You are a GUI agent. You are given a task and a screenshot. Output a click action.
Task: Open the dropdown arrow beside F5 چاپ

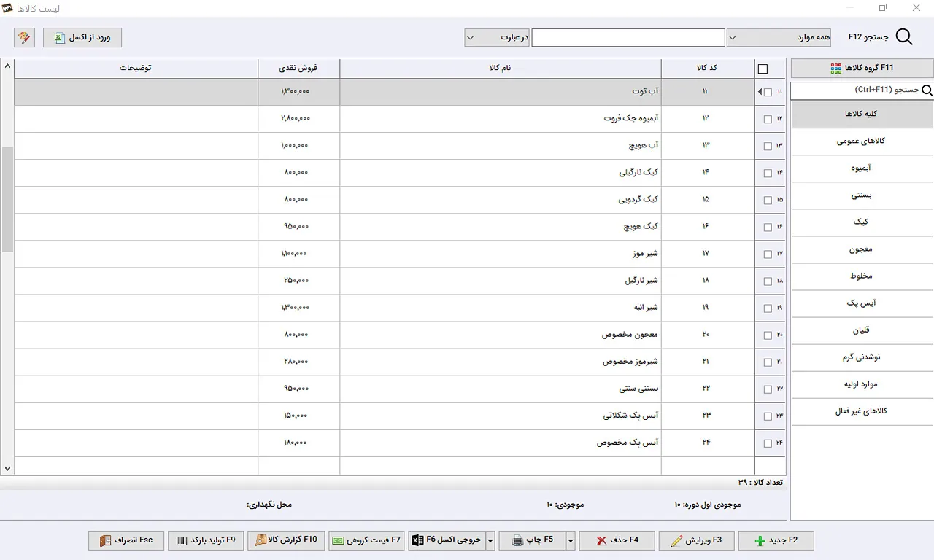click(x=571, y=540)
